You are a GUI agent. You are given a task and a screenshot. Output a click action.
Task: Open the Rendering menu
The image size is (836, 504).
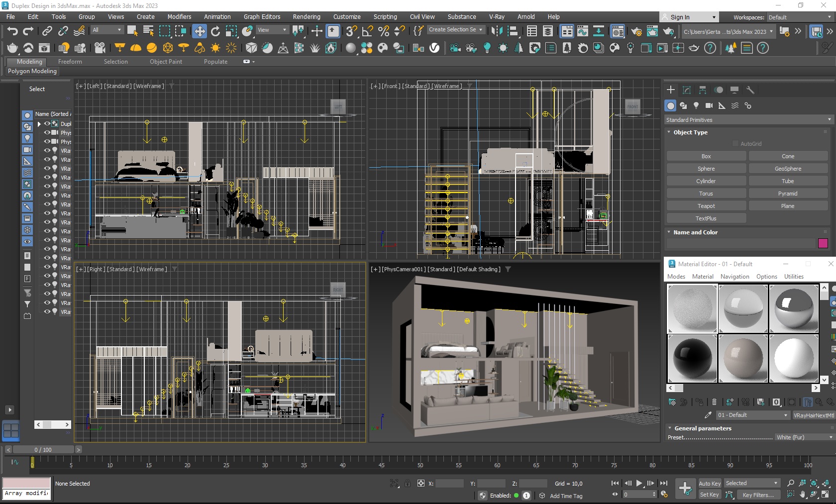pyautogui.click(x=306, y=16)
